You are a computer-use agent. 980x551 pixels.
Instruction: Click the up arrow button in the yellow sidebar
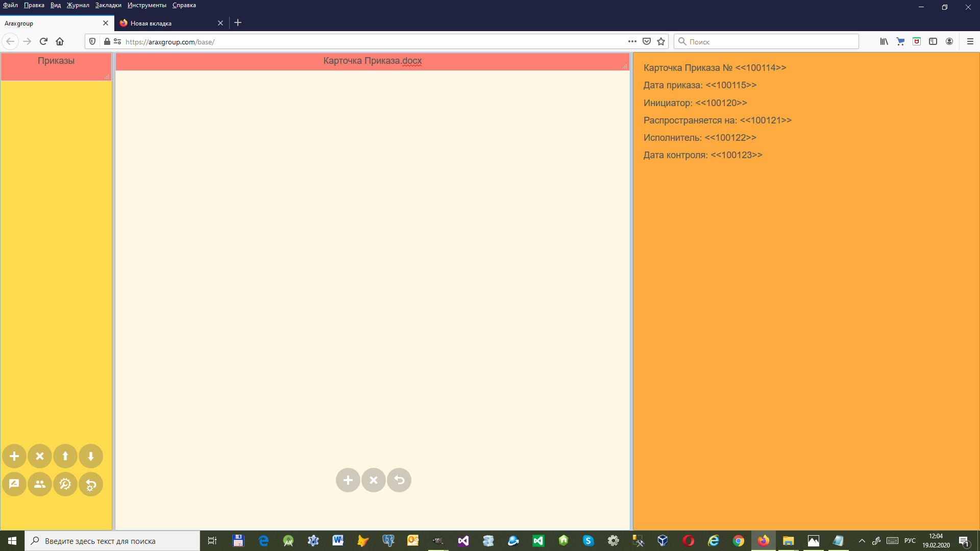(x=65, y=456)
